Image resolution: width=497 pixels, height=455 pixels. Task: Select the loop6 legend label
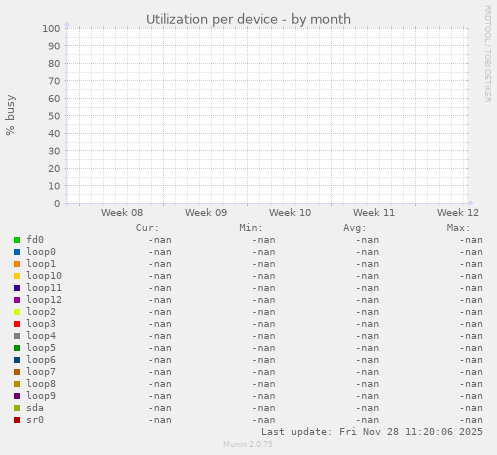pos(41,360)
